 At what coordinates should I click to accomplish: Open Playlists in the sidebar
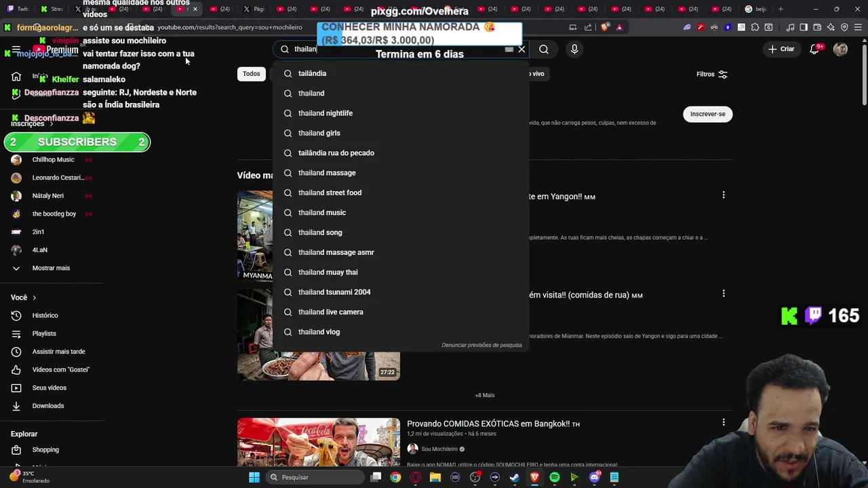click(x=44, y=333)
